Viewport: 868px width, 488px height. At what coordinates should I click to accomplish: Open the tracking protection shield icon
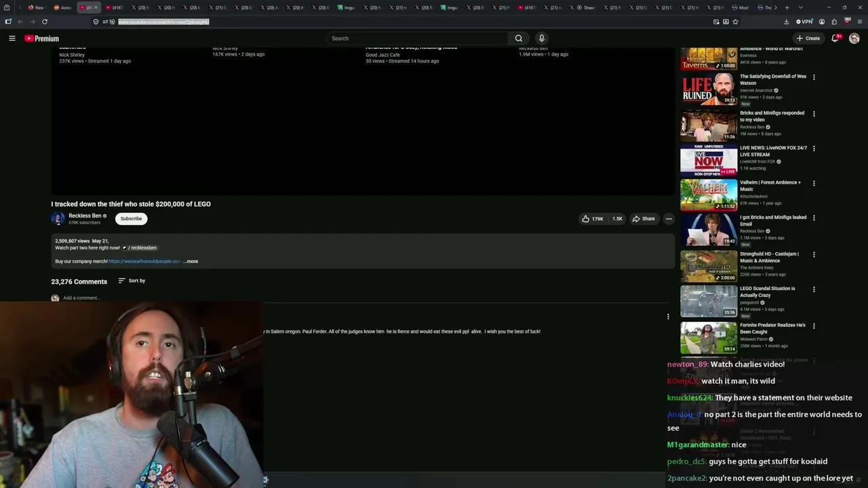click(x=96, y=22)
